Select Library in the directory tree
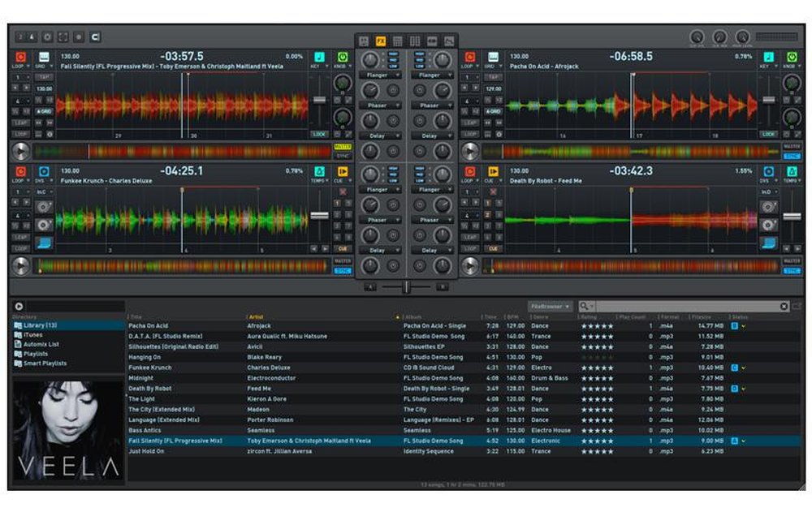Image resolution: width=812 pixels, height=512 pixels. (68, 325)
